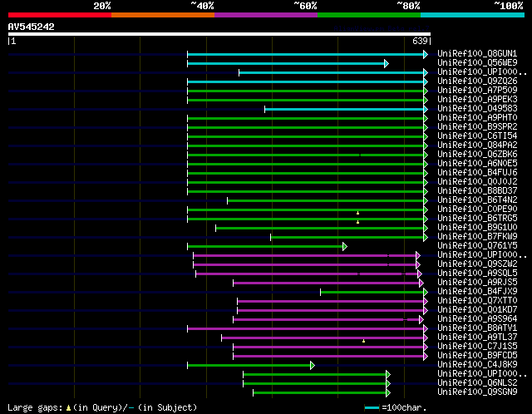
Task: Select the UniRef100_Q9SGN9 label
Action: click(477, 392)
